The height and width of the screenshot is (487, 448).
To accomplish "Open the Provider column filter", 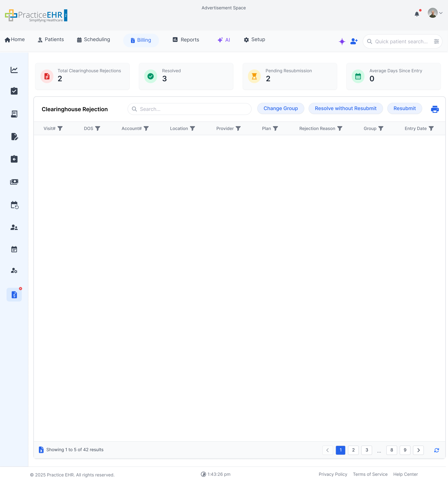I will 239,128.
